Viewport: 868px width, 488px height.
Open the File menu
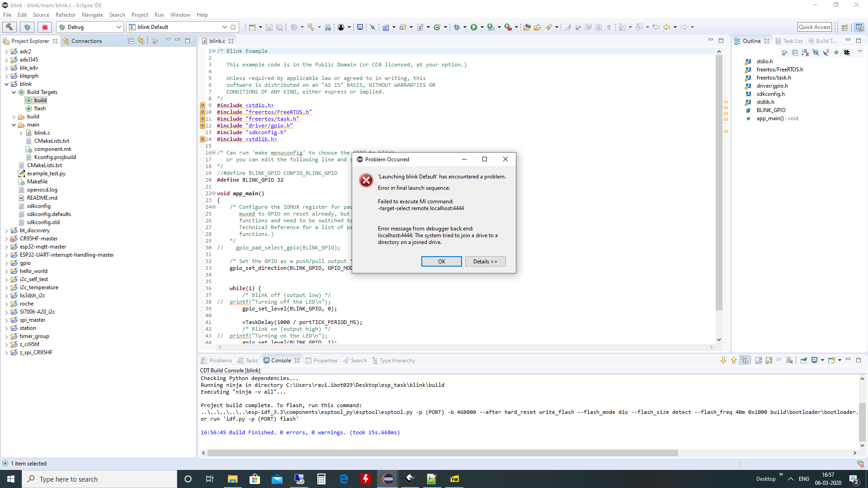(x=7, y=15)
